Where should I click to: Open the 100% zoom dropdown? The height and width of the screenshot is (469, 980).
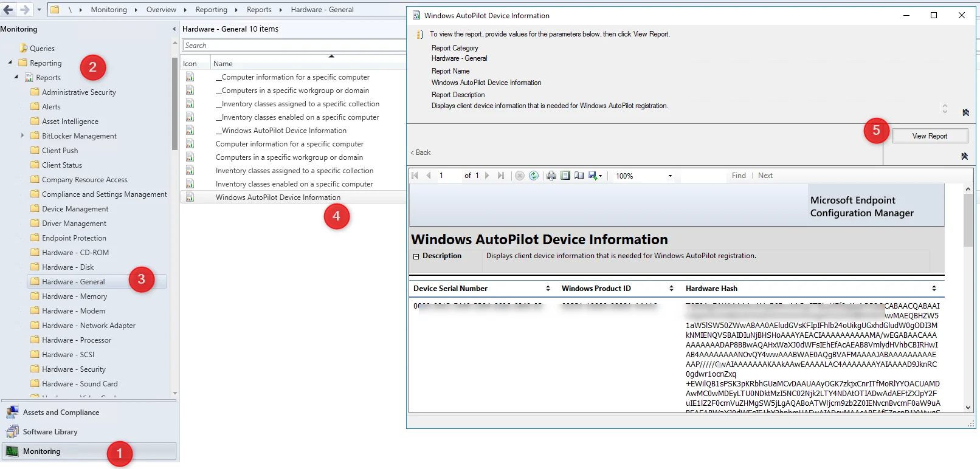coord(670,176)
